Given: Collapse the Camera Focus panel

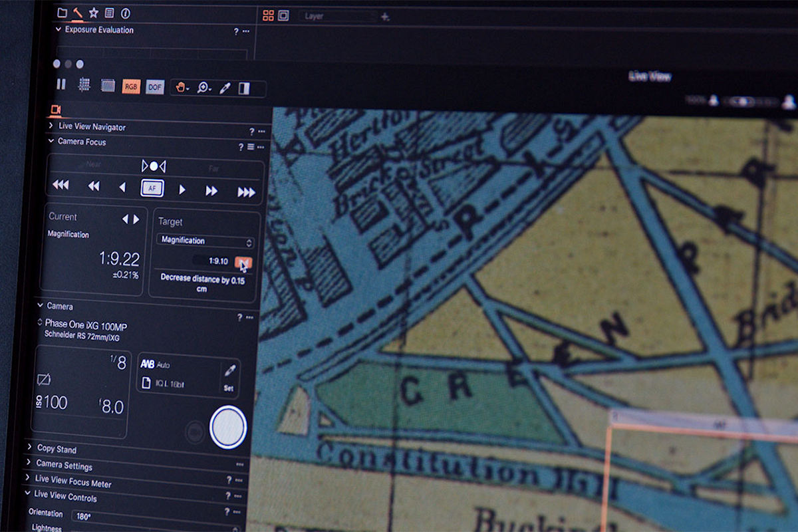Looking at the screenshot, I should (x=51, y=141).
